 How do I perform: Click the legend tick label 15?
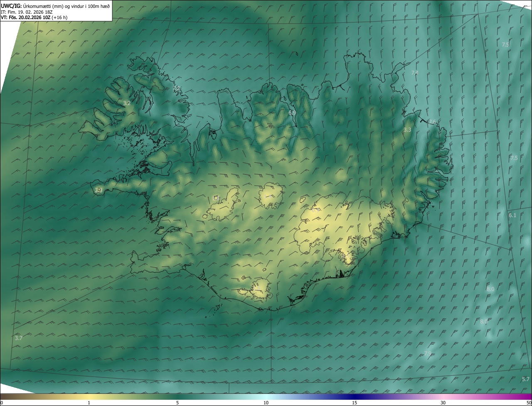[x=355, y=403]
